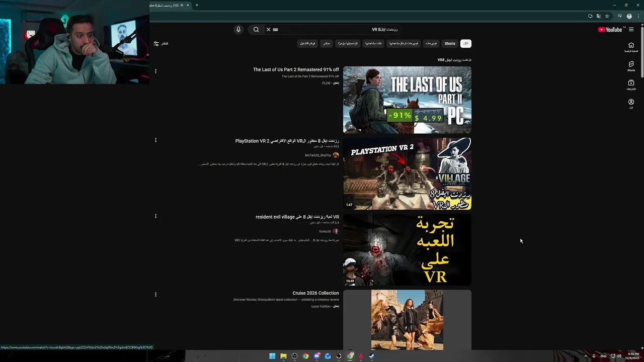This screenshot has height=362, width=644.
Task: Open the PlayStation VR 2 video title
Action: 287,141
